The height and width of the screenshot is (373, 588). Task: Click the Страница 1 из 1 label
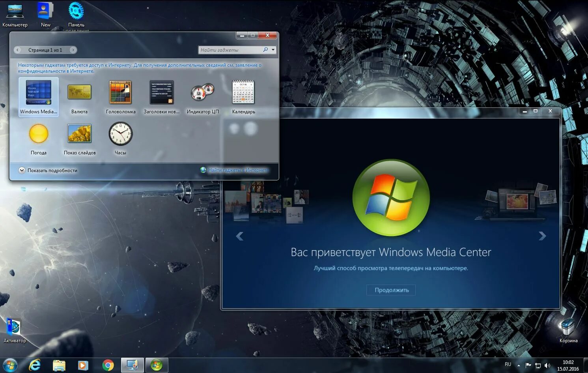45,50
